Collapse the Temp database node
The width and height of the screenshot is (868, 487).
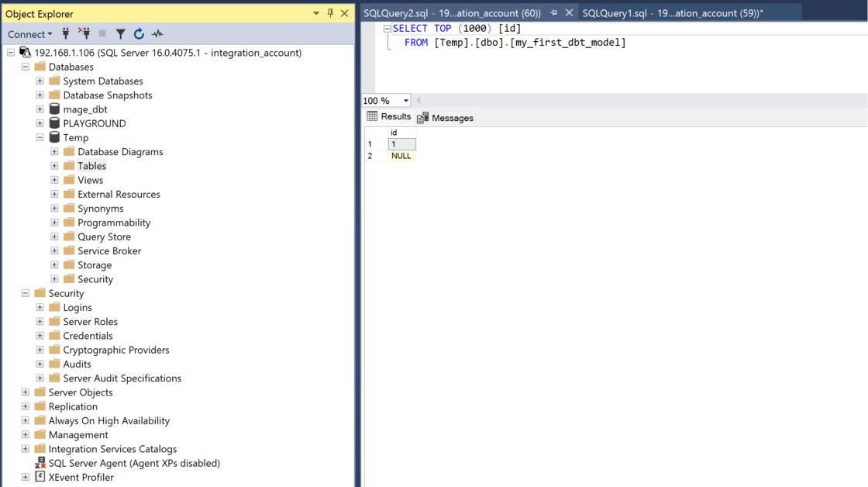pos(40,137)
